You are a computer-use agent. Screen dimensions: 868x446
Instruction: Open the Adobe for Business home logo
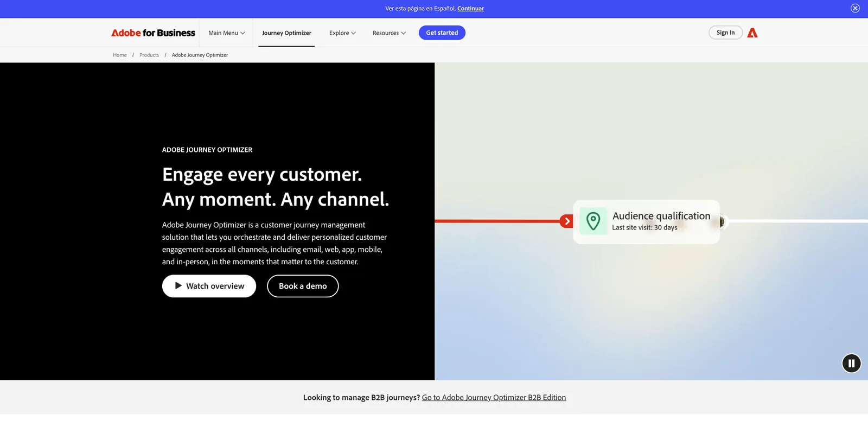(153, 33)
